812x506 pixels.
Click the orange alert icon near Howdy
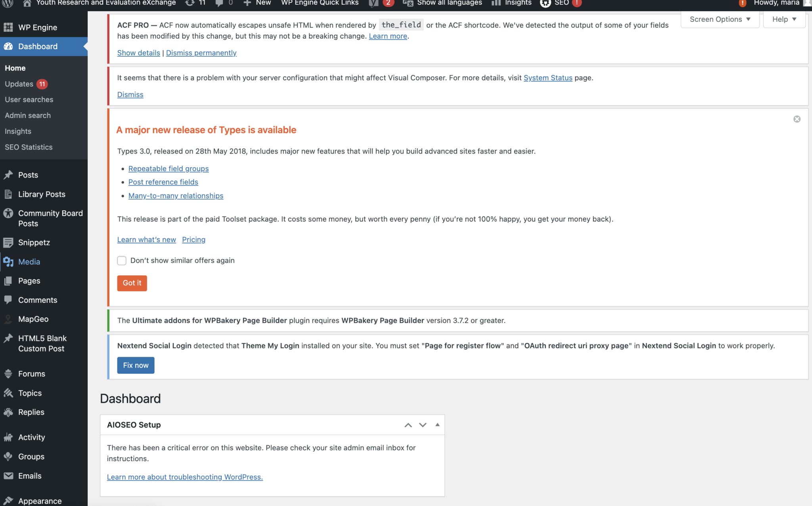[742, 3]
